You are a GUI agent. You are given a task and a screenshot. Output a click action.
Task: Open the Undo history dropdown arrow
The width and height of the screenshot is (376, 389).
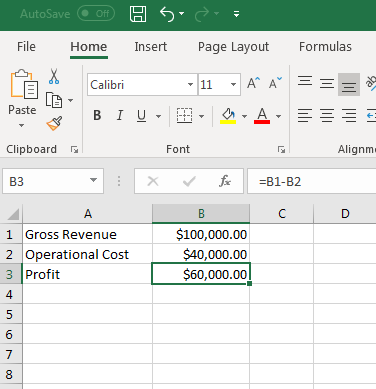182,14
